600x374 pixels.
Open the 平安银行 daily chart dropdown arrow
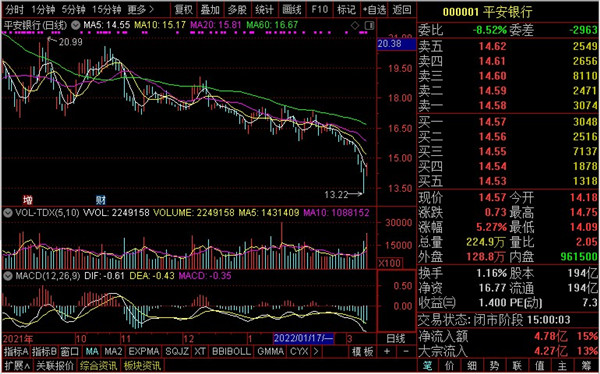(75, 26)
